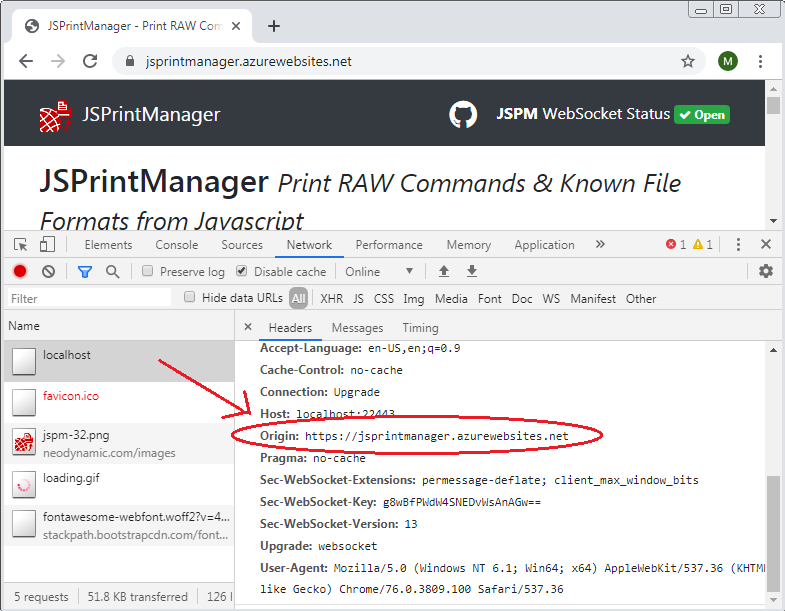Switch to the Performance tab
Screen dimensions: 785x611
pos(389,245)
